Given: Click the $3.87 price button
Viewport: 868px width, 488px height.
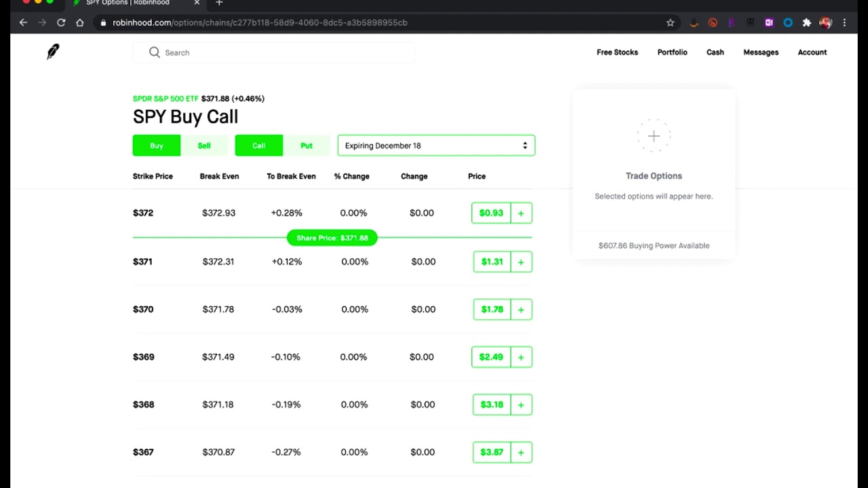Looking at the screenshot, I should pos(492,452).
